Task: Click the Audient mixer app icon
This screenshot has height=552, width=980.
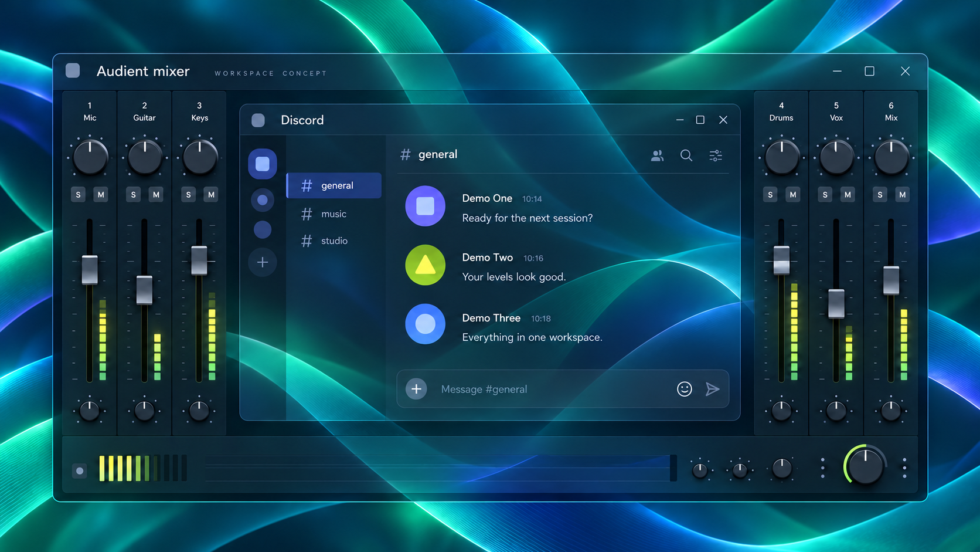Action: point(73,71)
